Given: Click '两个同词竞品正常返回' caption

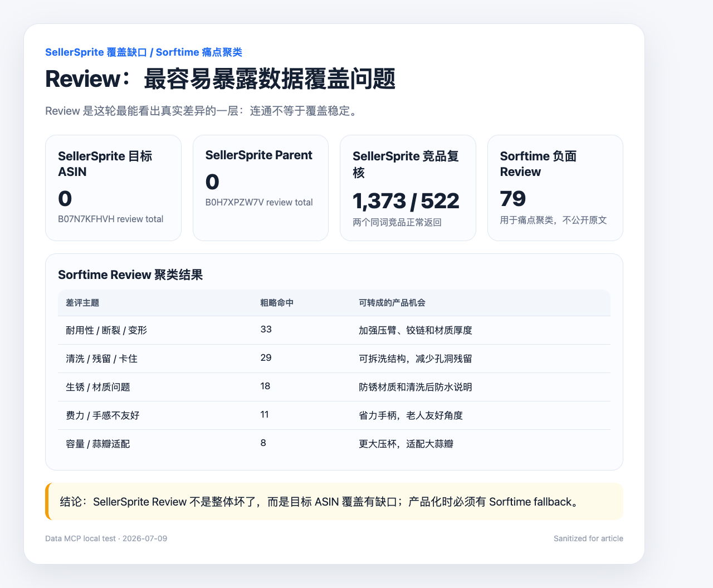Looking at the screenshot, I should tap(397, 222).
